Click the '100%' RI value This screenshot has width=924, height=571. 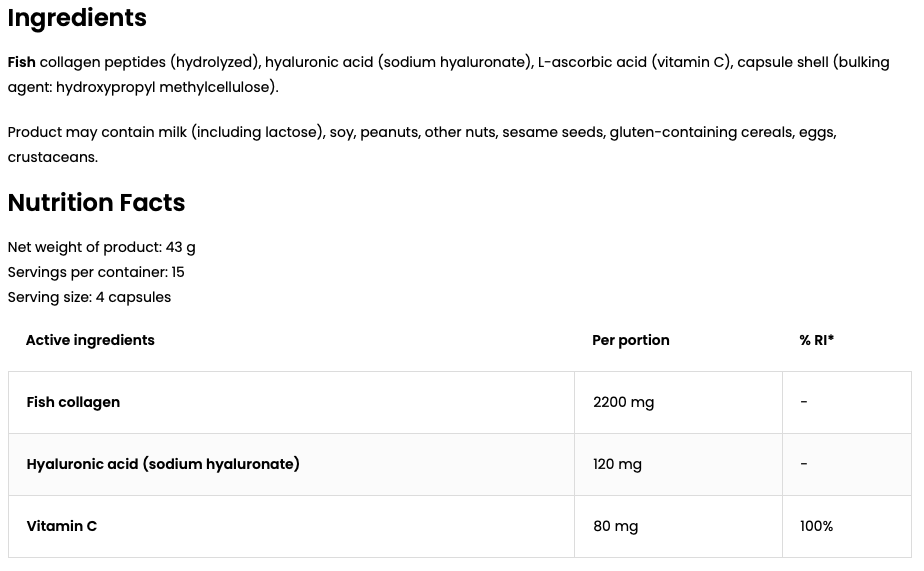816,526
